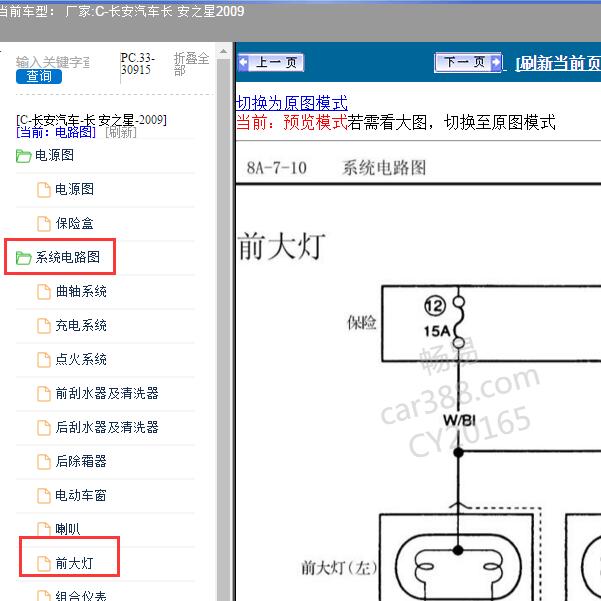Open the 充电系统 tree item
Image resolution: width=601 pixels, height=601 pixels.
(x=81, y=325)
